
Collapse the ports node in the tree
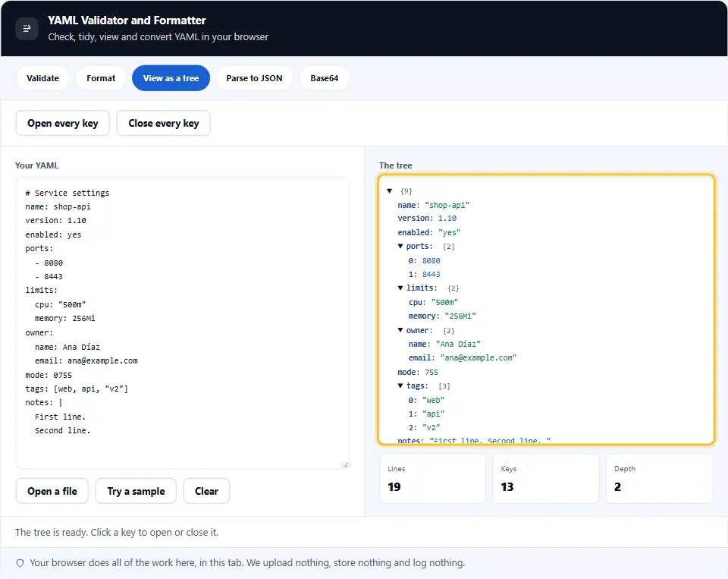(x=400, y=247)
